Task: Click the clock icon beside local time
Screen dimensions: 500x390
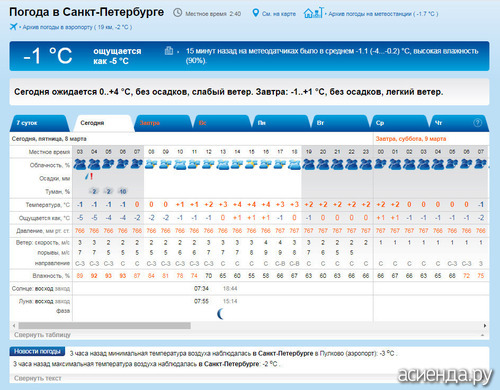Action: point(178,13)
